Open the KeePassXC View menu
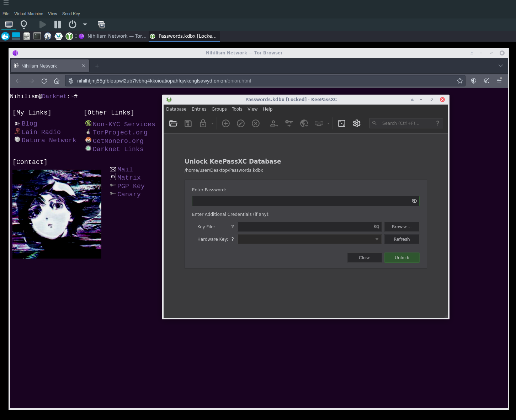The height and width of the screenshot is (420, 516). (x=252, y=109)
